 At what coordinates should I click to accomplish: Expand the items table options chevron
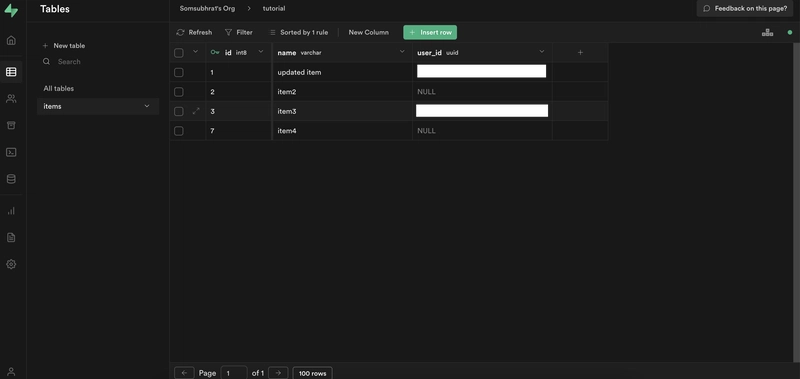click(147, 106)
